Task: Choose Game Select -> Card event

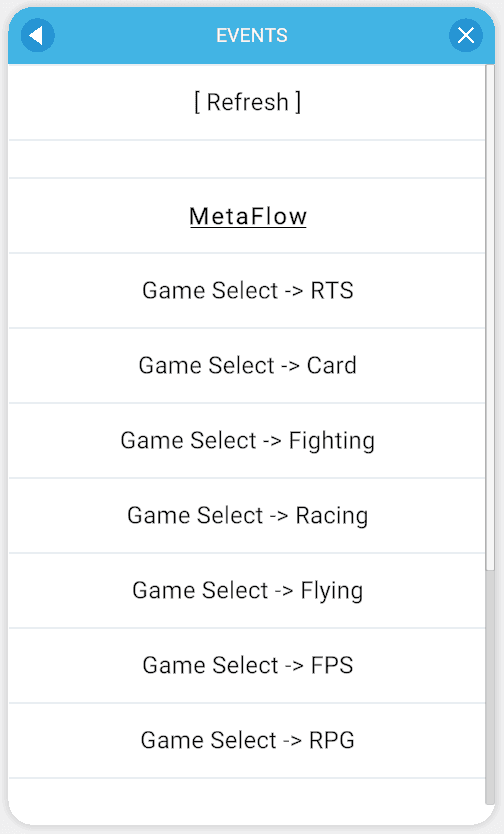Action: point(247,366)
